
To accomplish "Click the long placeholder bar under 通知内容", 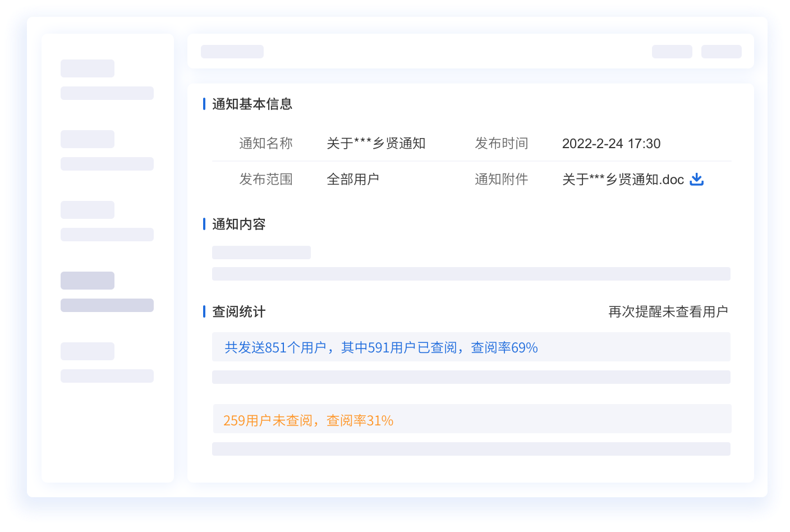I will click(471, 274).
